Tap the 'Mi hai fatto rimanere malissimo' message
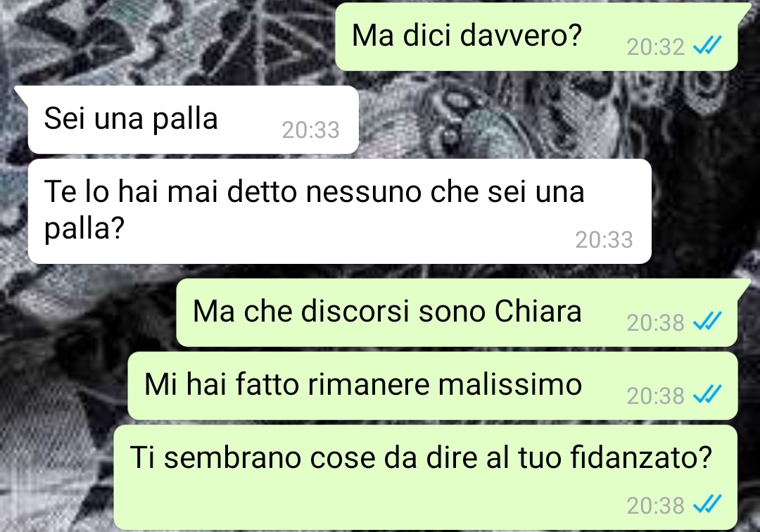The height and width of the screenshot is (532, 760). [x=432, y=386]
